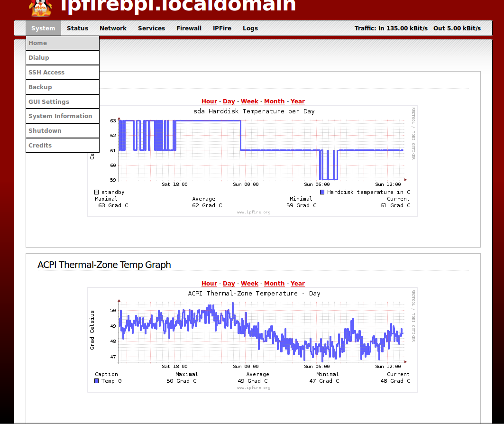The image size is (504, 424).
Task: Open the Logs menu
Action: pos(250,28)
